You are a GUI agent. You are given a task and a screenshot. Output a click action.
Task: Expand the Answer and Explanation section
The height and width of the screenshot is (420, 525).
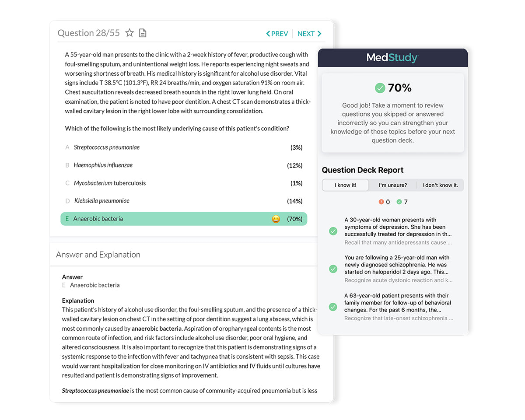(x=98, y=255)
